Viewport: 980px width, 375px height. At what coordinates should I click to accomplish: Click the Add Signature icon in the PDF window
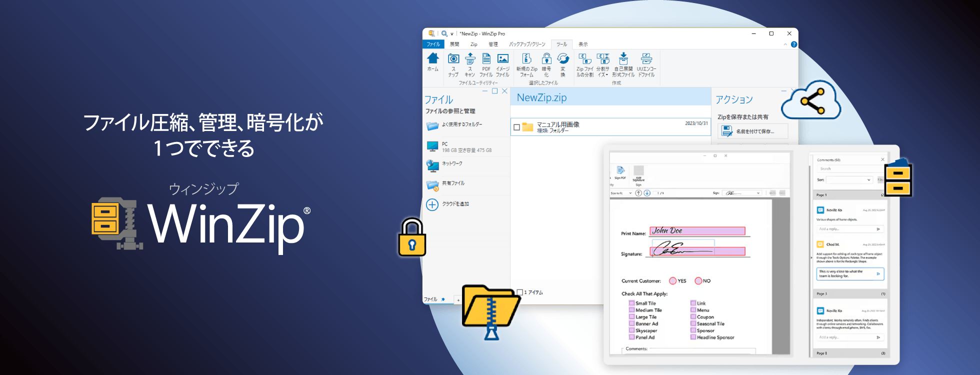pyautogui.click(x=638, y=170)
